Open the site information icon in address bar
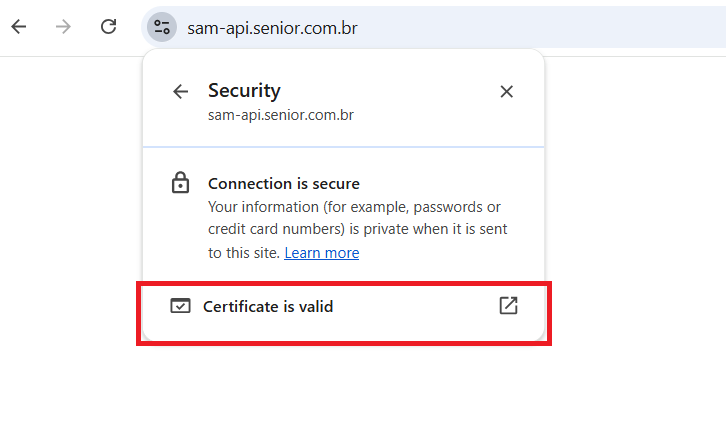The height and width of the screenshot is (431, 726). pyautogui.click(x=162, y=27)
